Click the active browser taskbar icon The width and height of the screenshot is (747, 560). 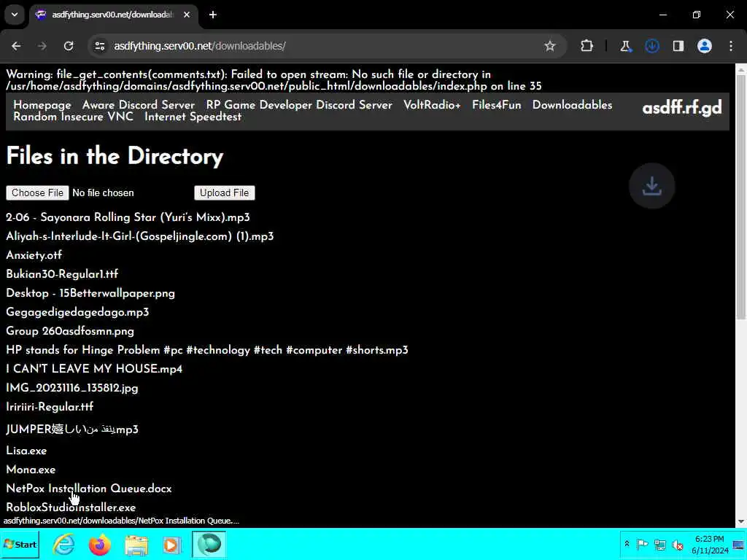point(209,544)
